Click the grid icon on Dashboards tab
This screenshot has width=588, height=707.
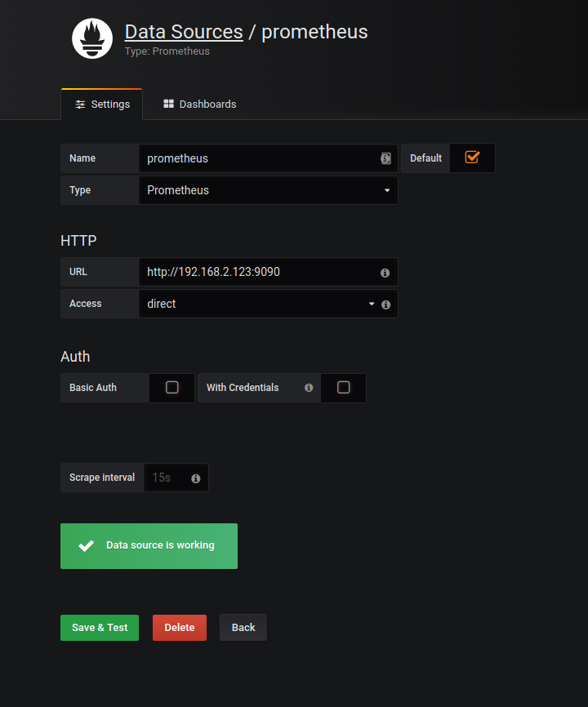pos(169,104)
